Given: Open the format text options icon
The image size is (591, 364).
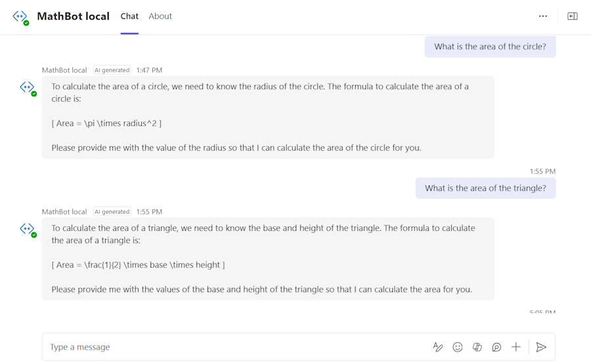Looking at the screenshot, I should (437, 347).
